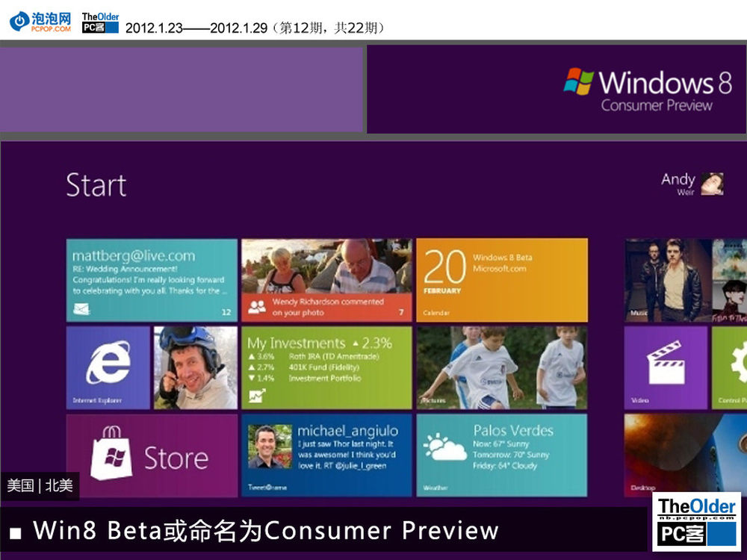Click Andy Weir's user avatar
The width and height of the screenshot is (747, 560).
click(x=712, y=184)
